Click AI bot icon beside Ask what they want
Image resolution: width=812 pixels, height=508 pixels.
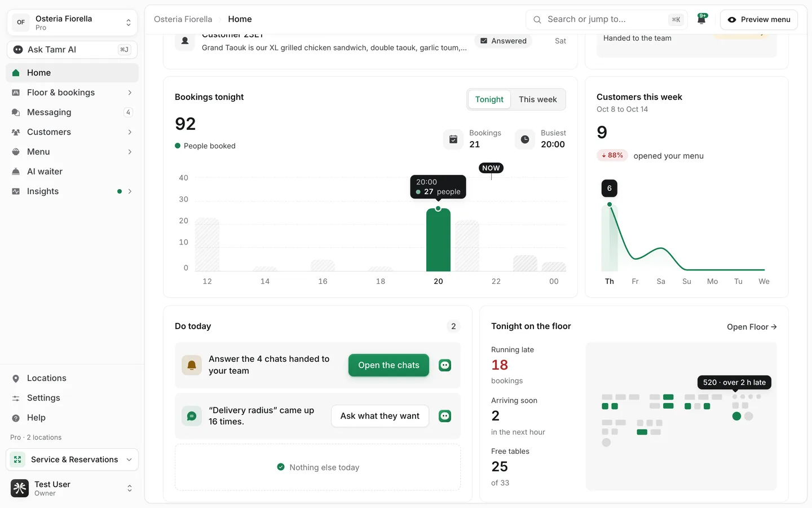[445, 416]
